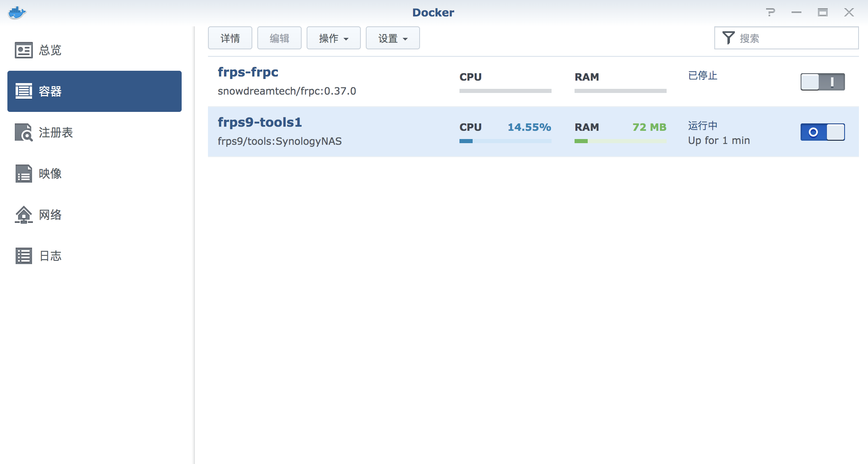Click the frps-frpc CPU usage bar
The width and height of the screenshot is (868, 464).
pyautogui.click(x=506, y=91)
